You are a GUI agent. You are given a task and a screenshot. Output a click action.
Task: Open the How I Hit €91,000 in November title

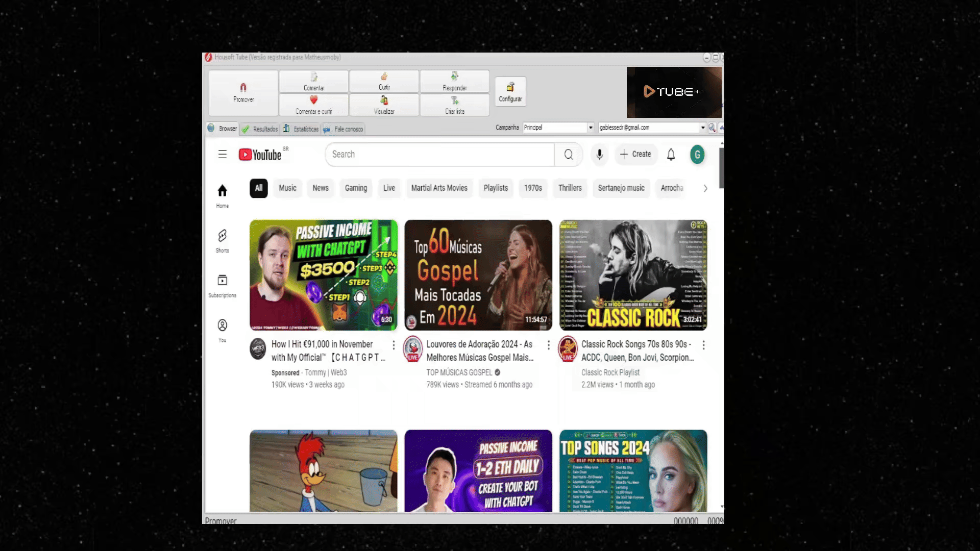(328, 351)
